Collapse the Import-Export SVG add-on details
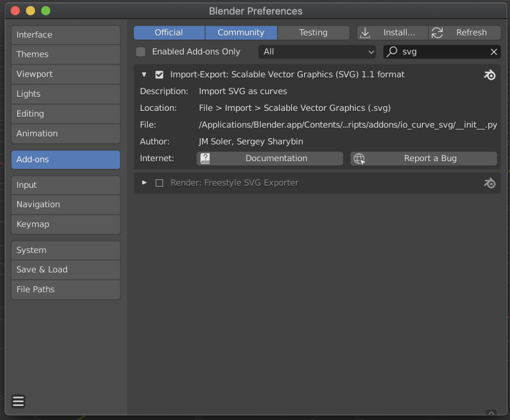Screen dimensions: 510x420 [x=144, y=75]
